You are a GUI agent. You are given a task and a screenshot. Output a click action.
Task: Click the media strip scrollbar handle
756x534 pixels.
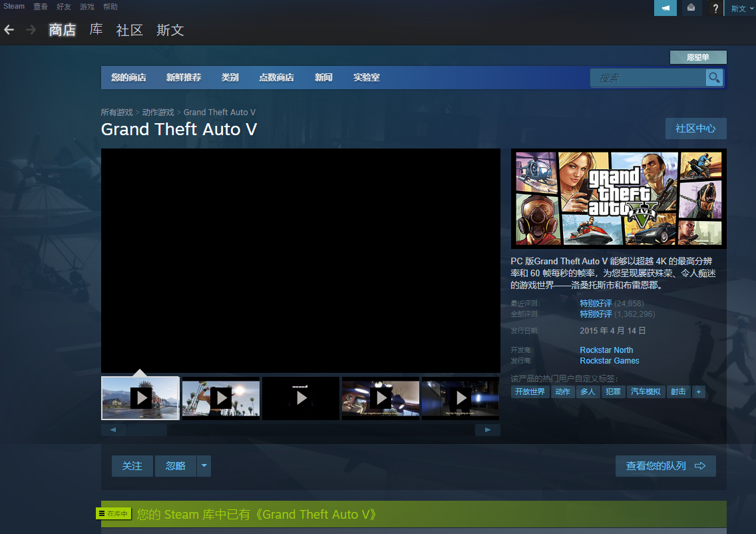146,430
